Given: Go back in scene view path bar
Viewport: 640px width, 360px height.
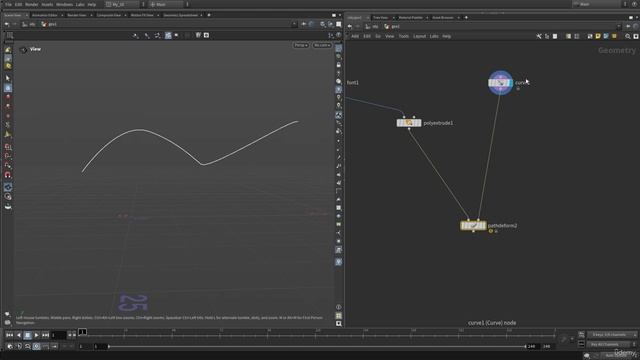Looking at the screenshot, I should click(7, 24).
